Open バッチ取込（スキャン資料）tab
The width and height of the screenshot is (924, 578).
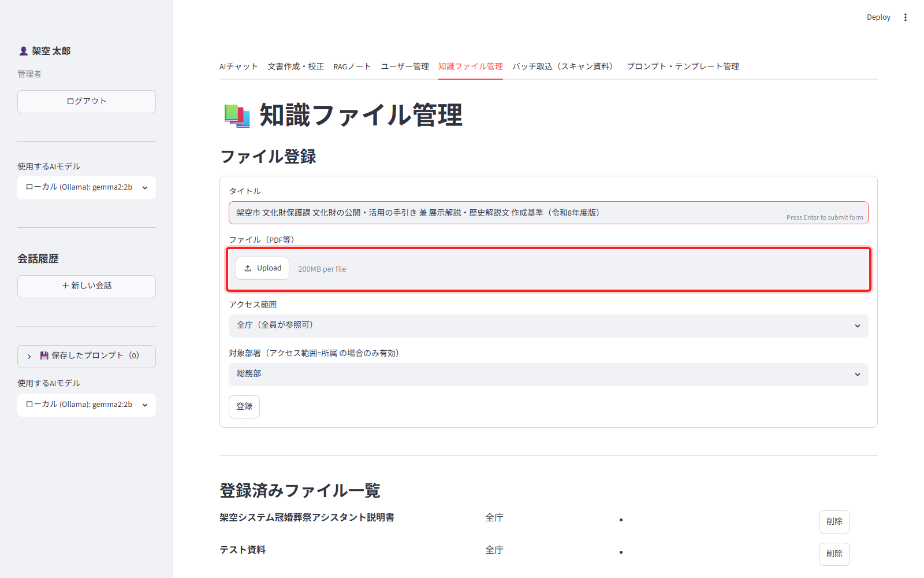click(x=565, y=66)
